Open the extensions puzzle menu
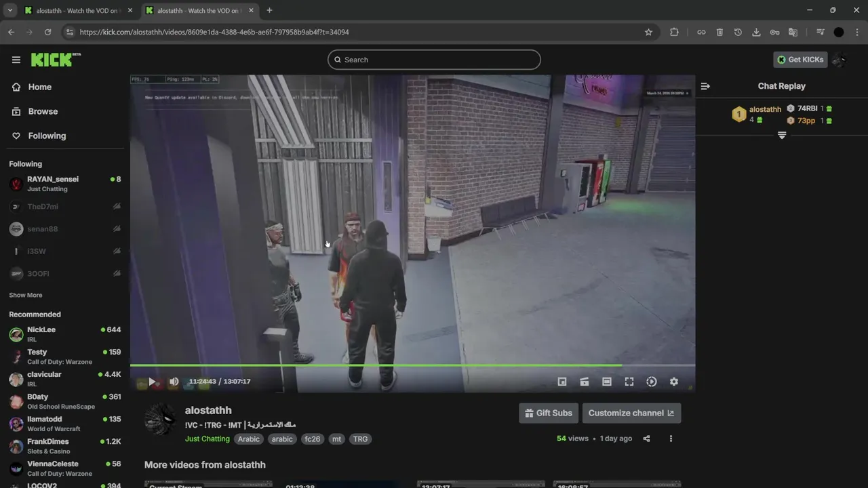Image resolution: width=868 pixels, height=488 pixels. [x=674, y=32]
